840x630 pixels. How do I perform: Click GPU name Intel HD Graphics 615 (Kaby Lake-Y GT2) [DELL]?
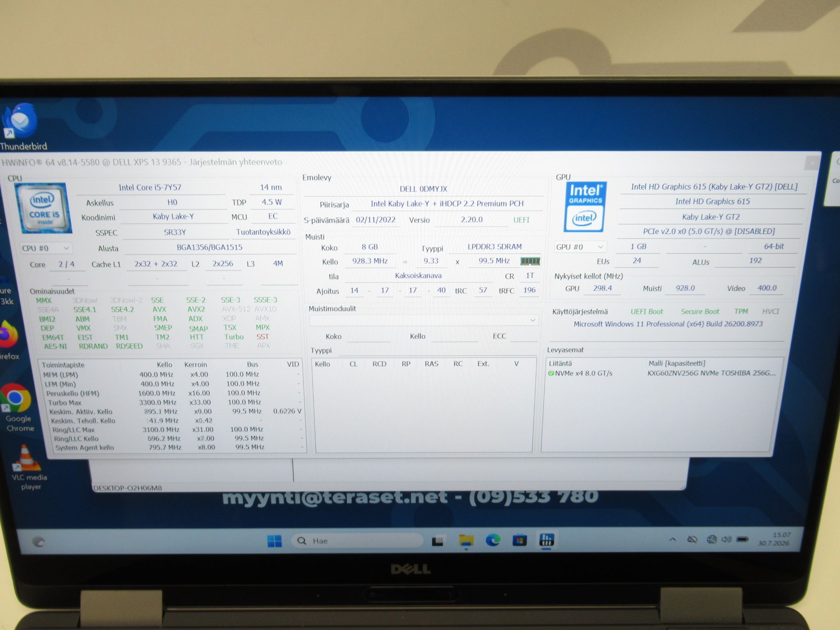[x=714, y=187]
